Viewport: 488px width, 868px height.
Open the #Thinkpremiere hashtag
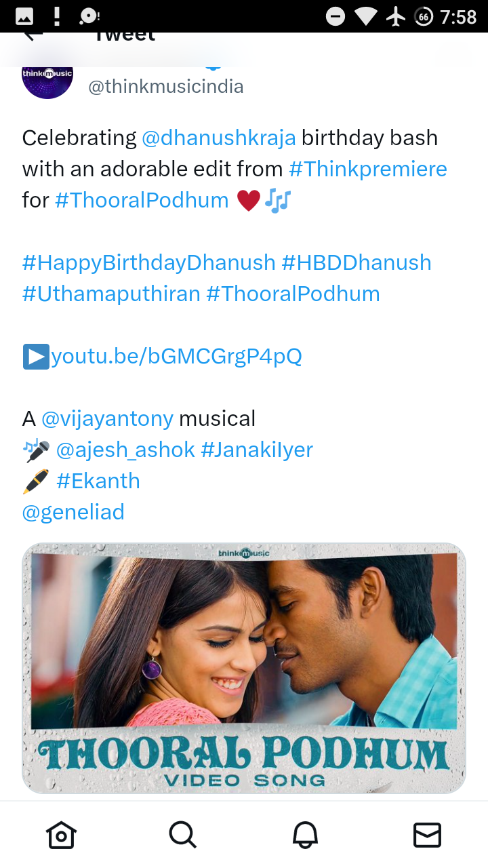(368, 169)
